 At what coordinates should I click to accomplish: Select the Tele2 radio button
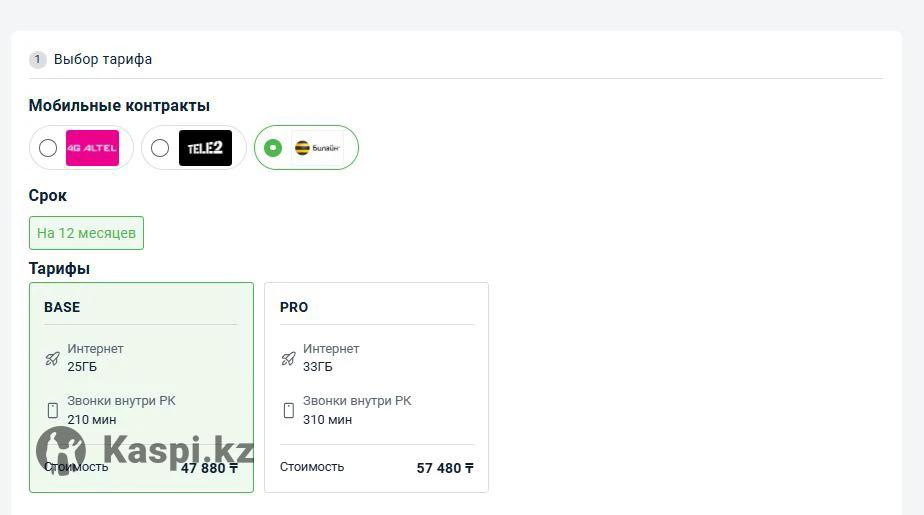160,148
